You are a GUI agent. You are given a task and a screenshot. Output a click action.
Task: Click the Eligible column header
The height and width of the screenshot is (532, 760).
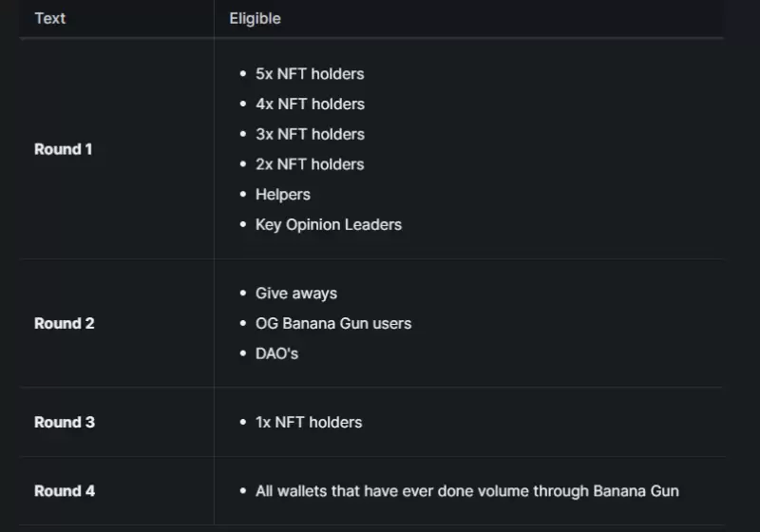coord(255,18)
